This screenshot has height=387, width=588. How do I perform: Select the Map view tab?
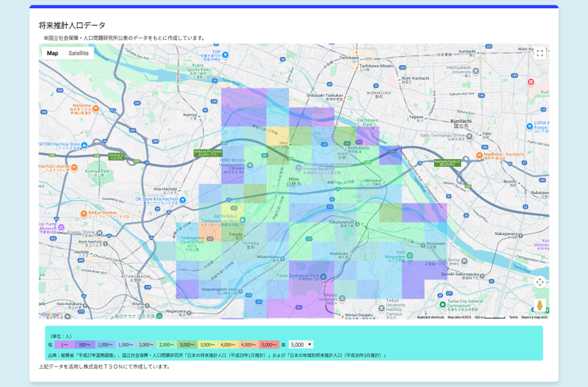coord(53,53)
